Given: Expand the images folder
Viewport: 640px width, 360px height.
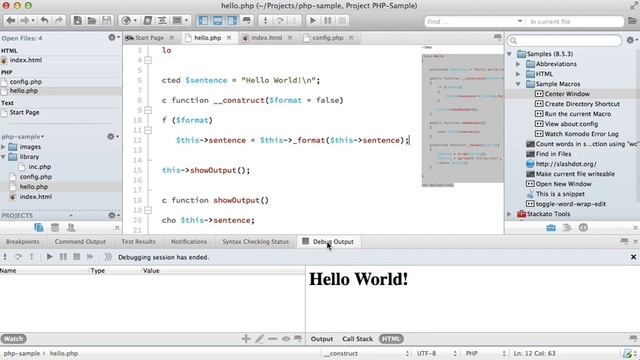Looking at the screenshot, I should [x=3, y=147].
